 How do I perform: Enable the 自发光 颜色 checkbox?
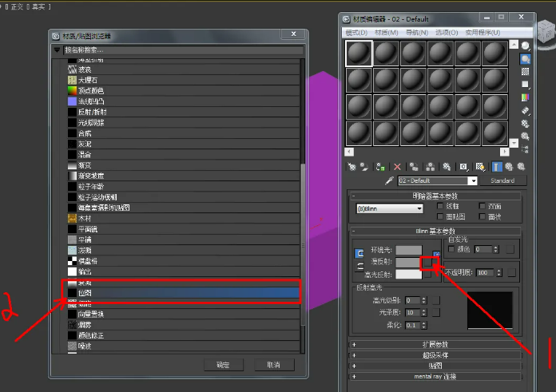[451, 249]
